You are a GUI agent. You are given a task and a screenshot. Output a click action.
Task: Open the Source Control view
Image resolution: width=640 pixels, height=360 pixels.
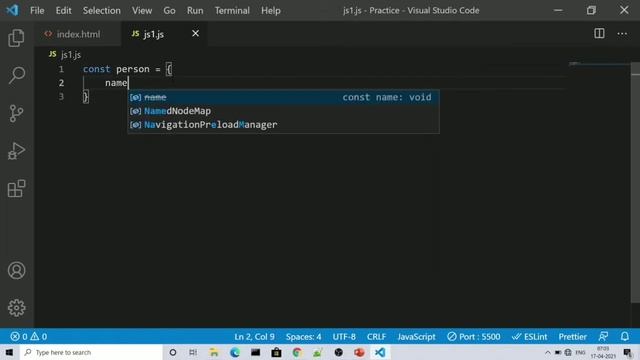[16, 113]
